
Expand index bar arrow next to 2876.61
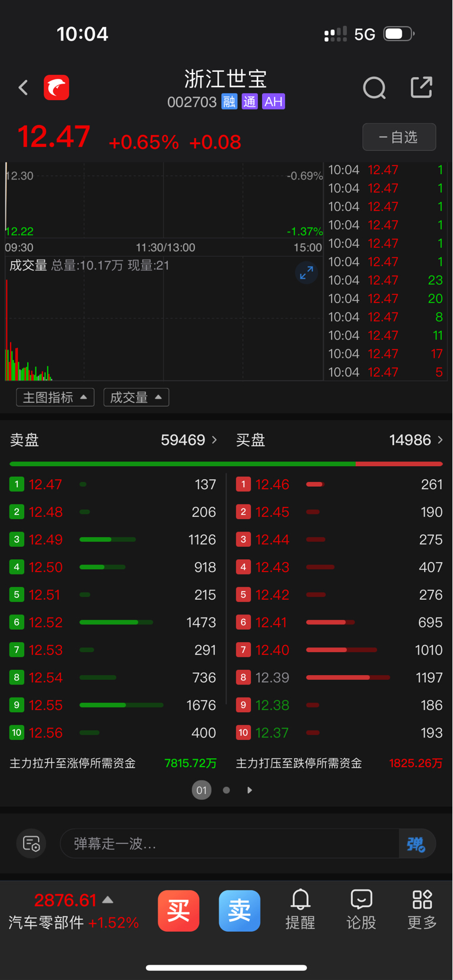[108, 900]
